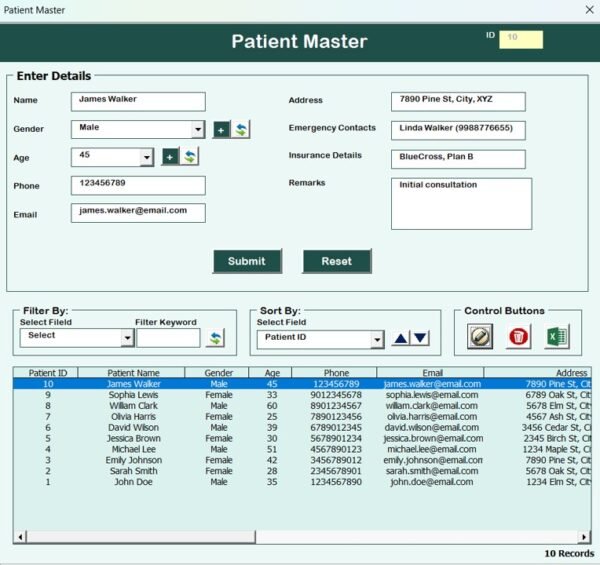600x565 pixels.
Task: Select the Jessica Brown row
Action: pos(302,438)
